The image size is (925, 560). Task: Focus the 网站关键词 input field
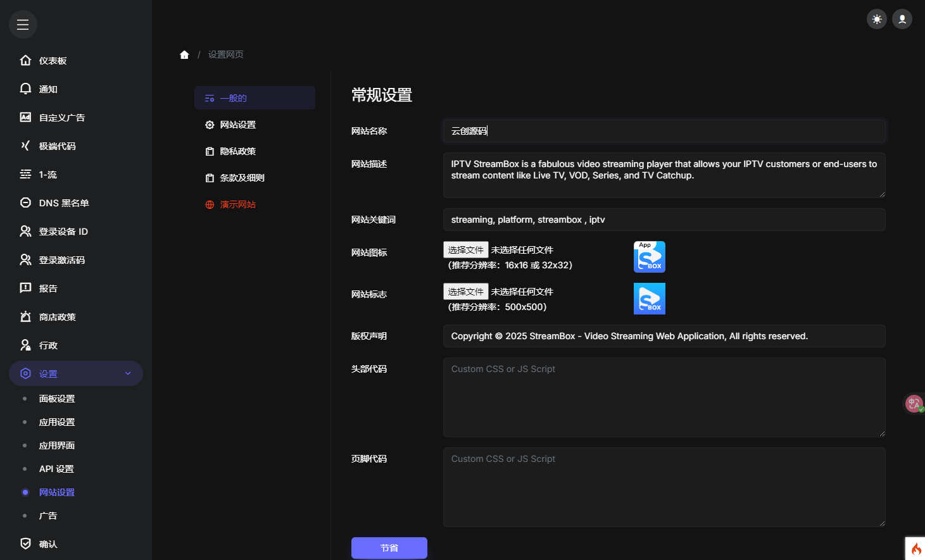point(664,220)
